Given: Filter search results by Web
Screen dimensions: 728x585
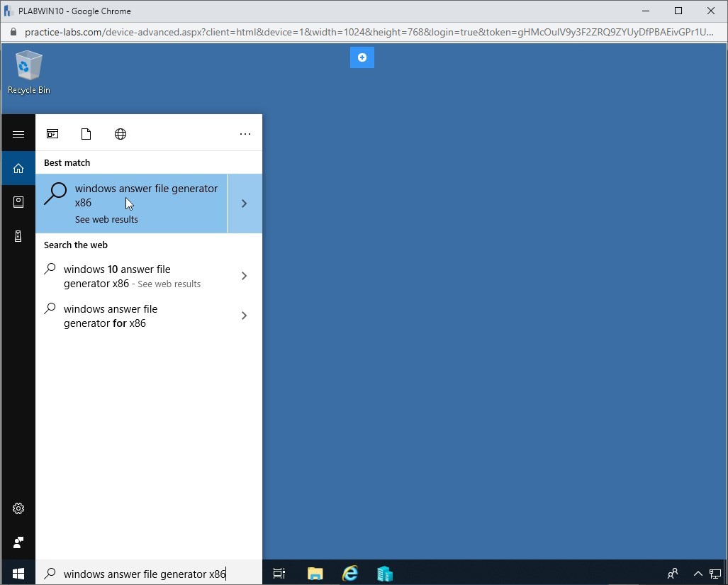Looking at the screenshot, I should 121,134.
